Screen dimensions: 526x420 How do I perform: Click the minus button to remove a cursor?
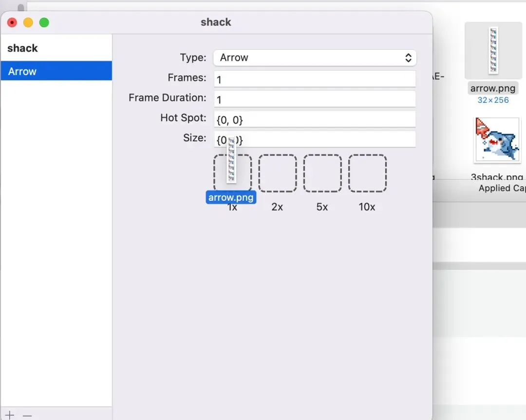pos(27,415)
